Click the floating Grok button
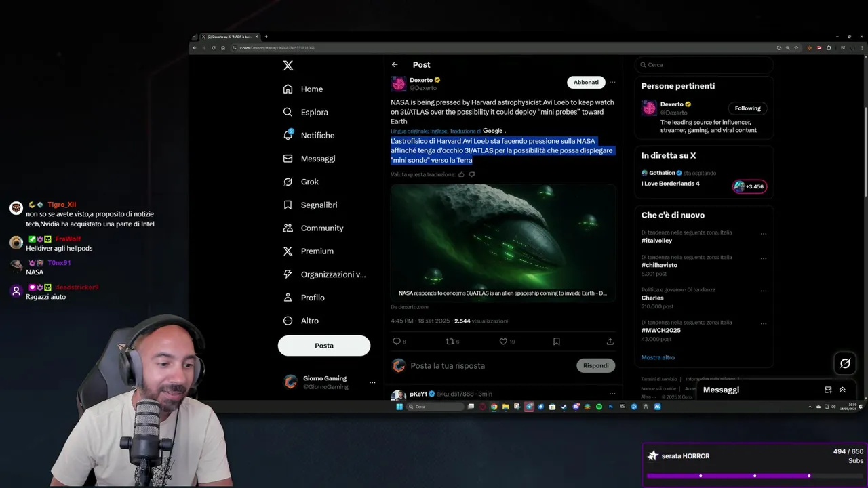Image resolution: width=868 pixels, height=488 pixels. click(845, 363)
